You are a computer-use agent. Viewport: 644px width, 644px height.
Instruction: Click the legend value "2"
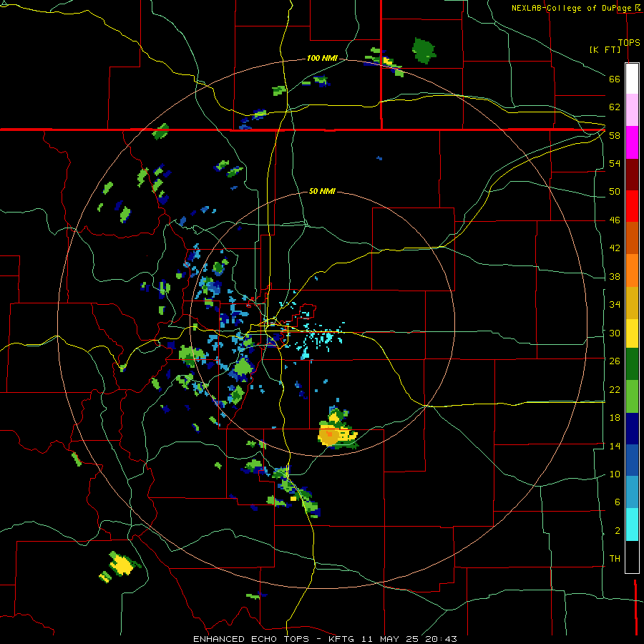(x=617, y=531)
